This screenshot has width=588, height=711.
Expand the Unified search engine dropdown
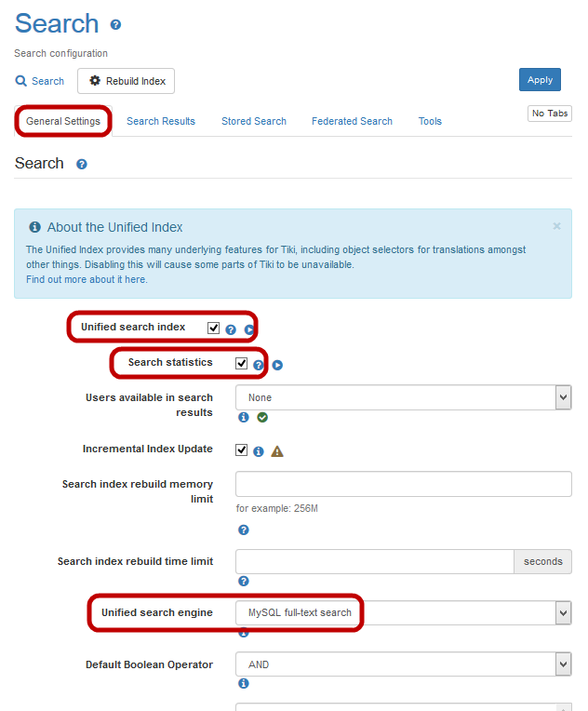pos(403,613)
